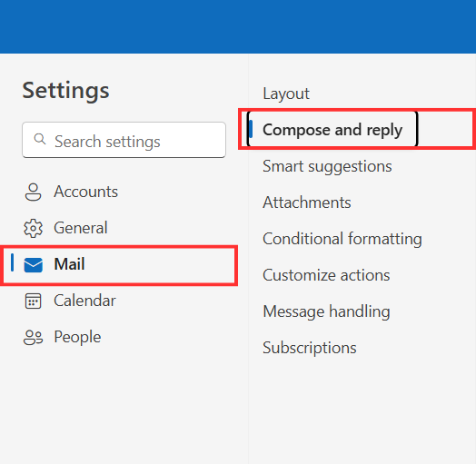This screenshot has width=476, height=464.
Task: Choose Customize actions option
Action: pyautogui.click(x=326, y=275)
